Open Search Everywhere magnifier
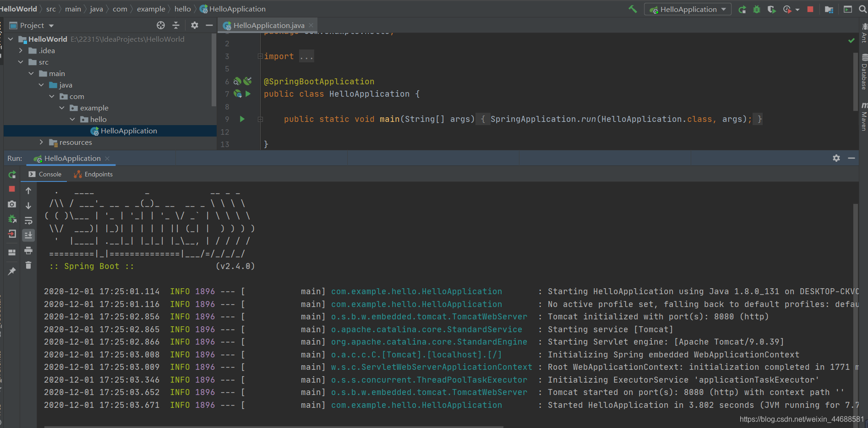Screen dimensions: 868x428 tap(863, 9)
